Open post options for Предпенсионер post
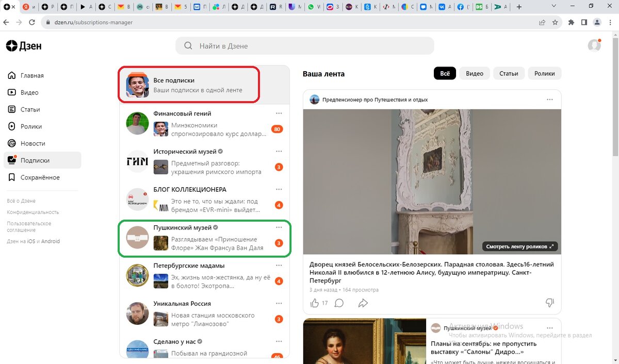Viewport: 619px width, 364px height. 550,100
